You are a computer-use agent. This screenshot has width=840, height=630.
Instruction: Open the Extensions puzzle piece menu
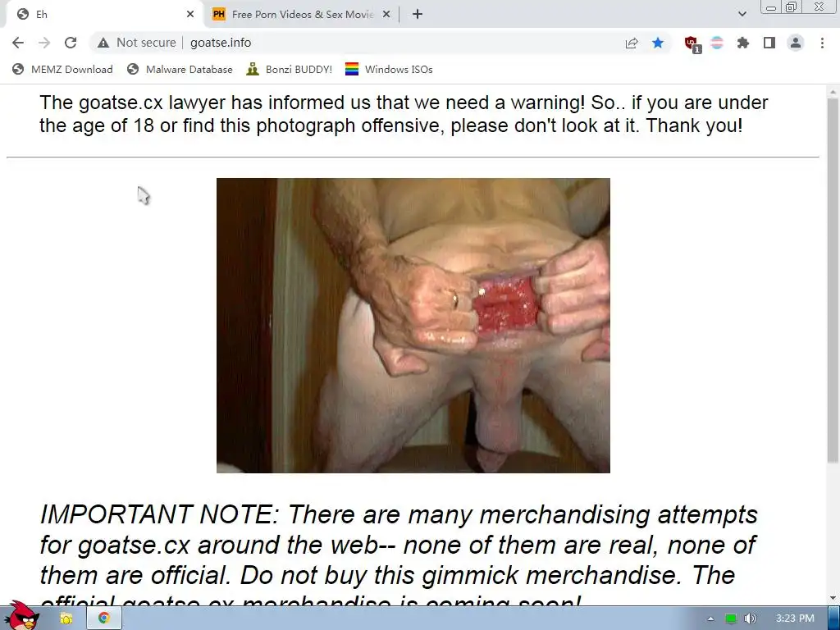click(743, 43)
